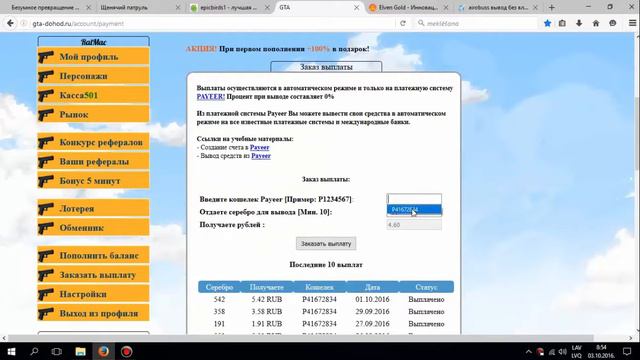Choose the P41672834 autocomplete suggestion
The height and width of the screenshot is (360, 640).
[x=414, y=210]
